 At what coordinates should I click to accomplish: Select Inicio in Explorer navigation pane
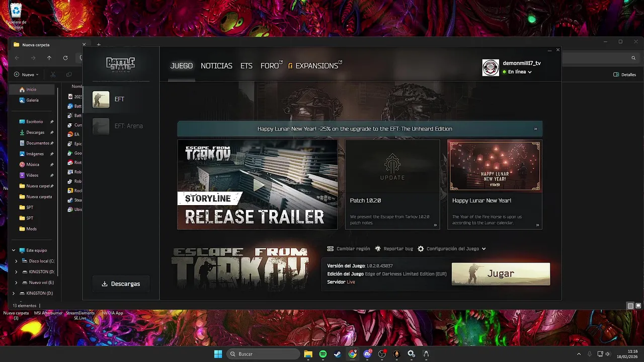pos(33,89)
